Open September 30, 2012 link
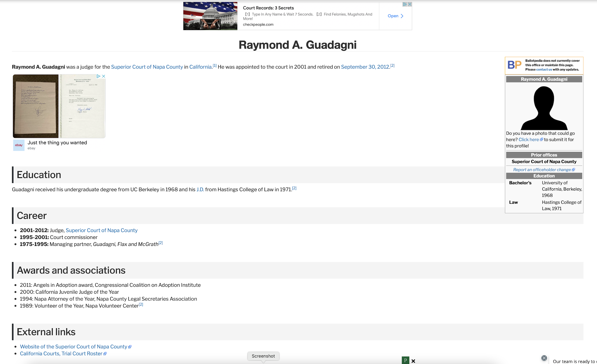 click(x=365, y=67)
